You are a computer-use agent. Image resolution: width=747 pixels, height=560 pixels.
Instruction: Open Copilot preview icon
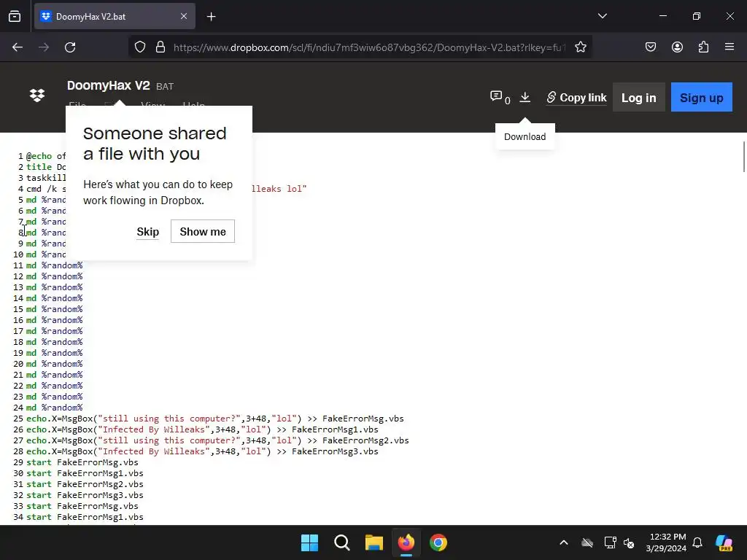(x=724, y=542)
